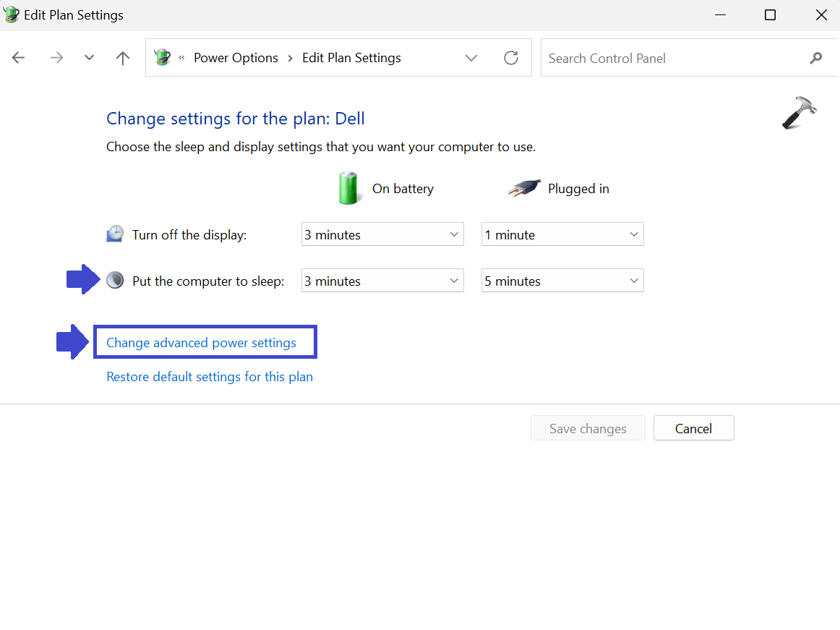Select Power Options in the breadcrumb
Image resolution: width=840 pixels, height=630 pixels.
(x=236, y=58)
